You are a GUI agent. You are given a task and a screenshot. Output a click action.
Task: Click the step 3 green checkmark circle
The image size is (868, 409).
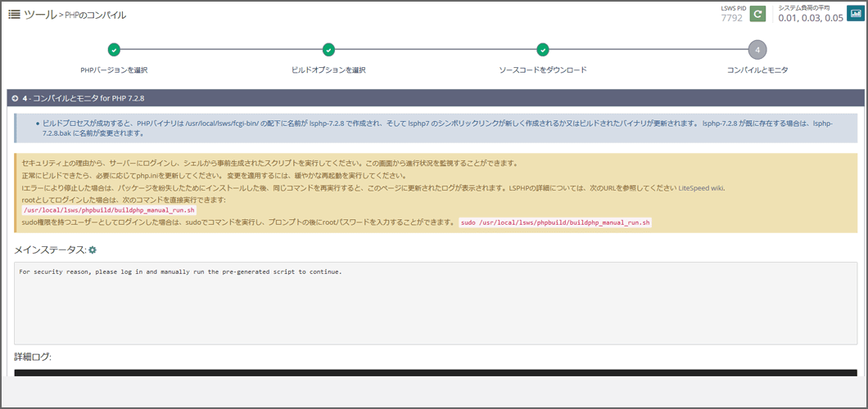click(542, 50)
